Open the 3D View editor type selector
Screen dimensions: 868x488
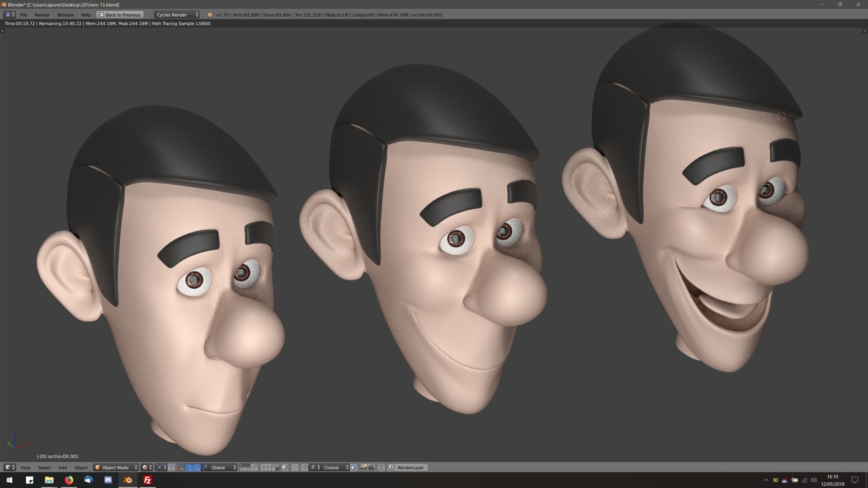click(x=9, y=467)
